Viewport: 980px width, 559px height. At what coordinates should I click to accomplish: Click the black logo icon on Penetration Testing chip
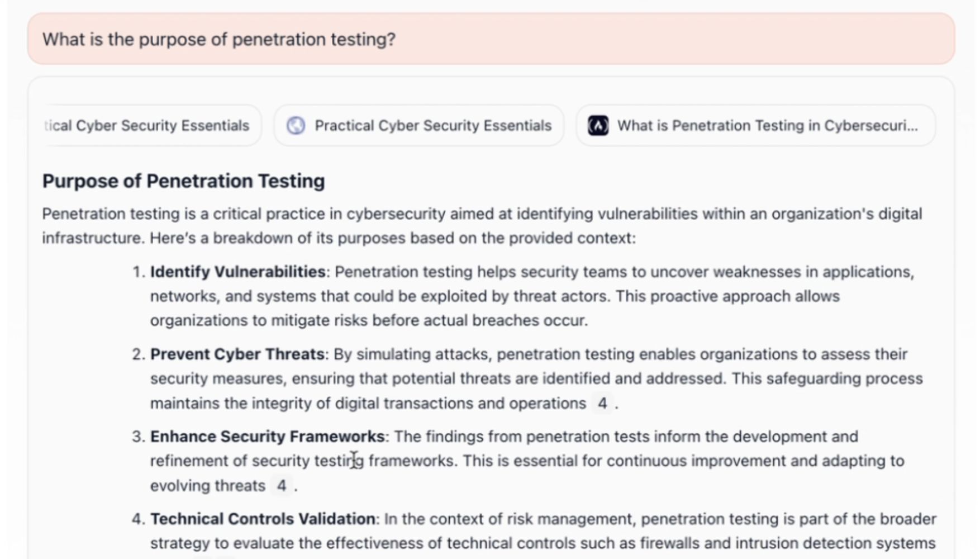[598, 125]
